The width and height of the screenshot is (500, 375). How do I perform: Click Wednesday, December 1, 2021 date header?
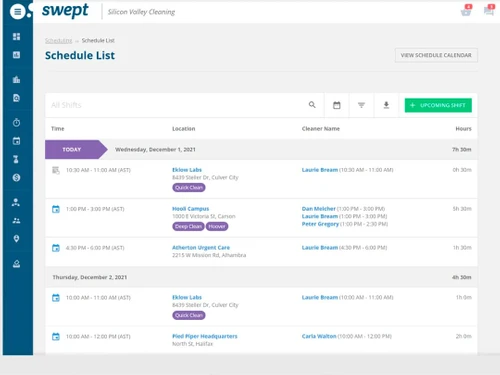coord(155,149)
